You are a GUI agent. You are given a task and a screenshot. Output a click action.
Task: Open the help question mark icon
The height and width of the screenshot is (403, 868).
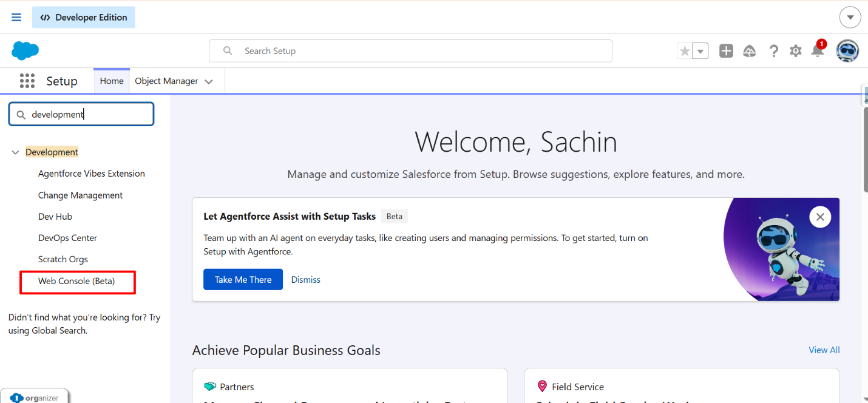click(x=773, y=51)
